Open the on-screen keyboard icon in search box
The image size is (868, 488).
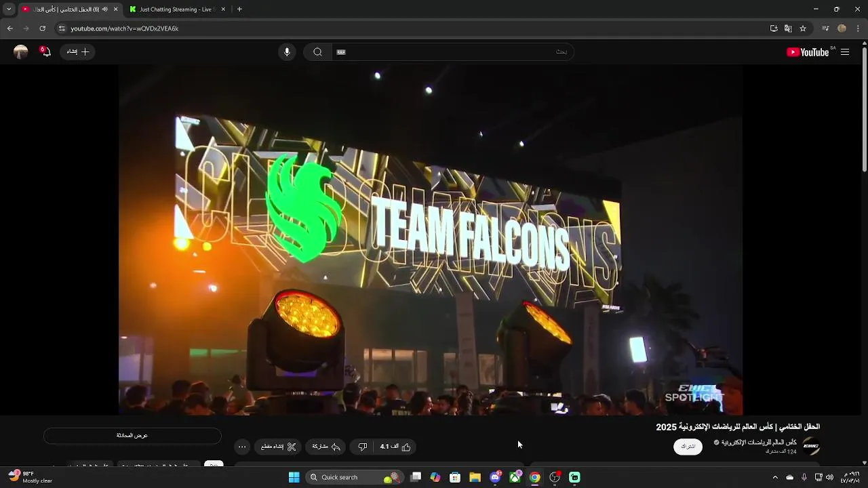(x=341, y=52)
